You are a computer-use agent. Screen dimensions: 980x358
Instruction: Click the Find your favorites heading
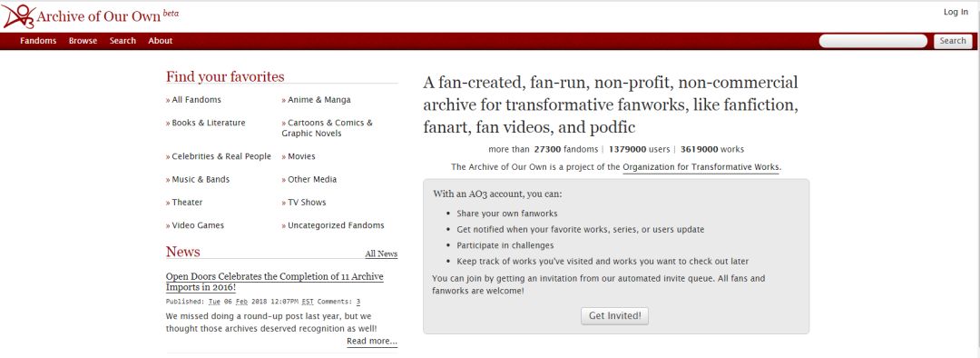pyautogui.click(x=225, y=77)
